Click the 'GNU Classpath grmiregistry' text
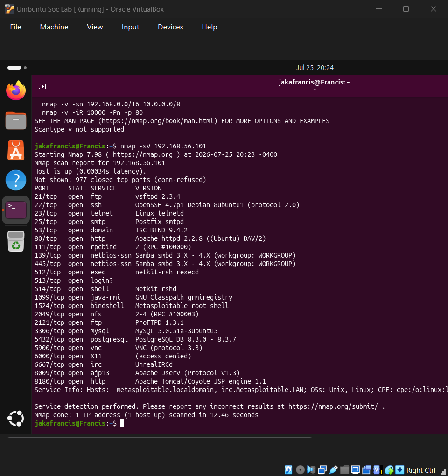Viewport: 448px width, 476px height. [x=183, y=297]
